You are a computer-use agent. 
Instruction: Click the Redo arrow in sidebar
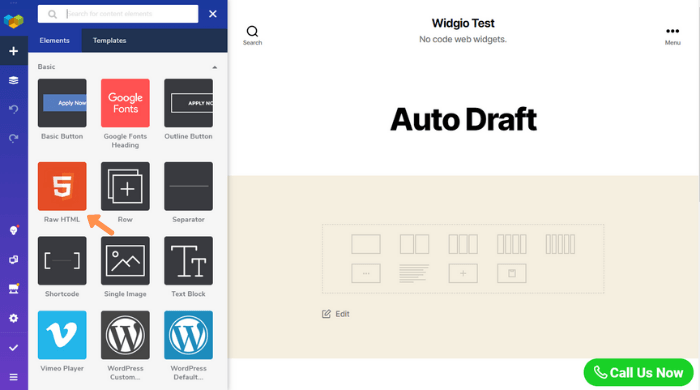pyautogui.click(x=13, y=139)
